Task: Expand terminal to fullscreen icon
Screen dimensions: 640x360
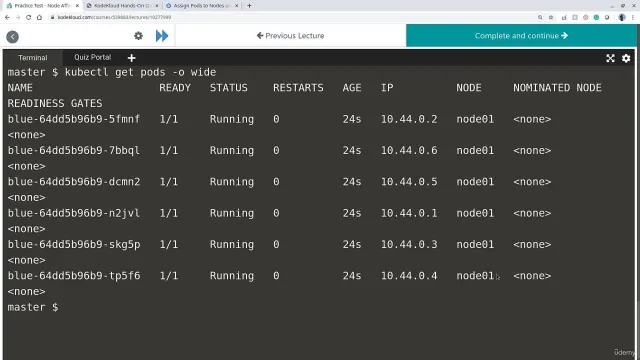Action: pyautogui.click(x=610, y=58)
